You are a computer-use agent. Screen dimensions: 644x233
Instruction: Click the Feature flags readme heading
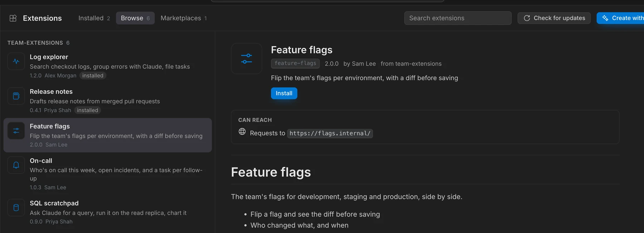(271, 172)
